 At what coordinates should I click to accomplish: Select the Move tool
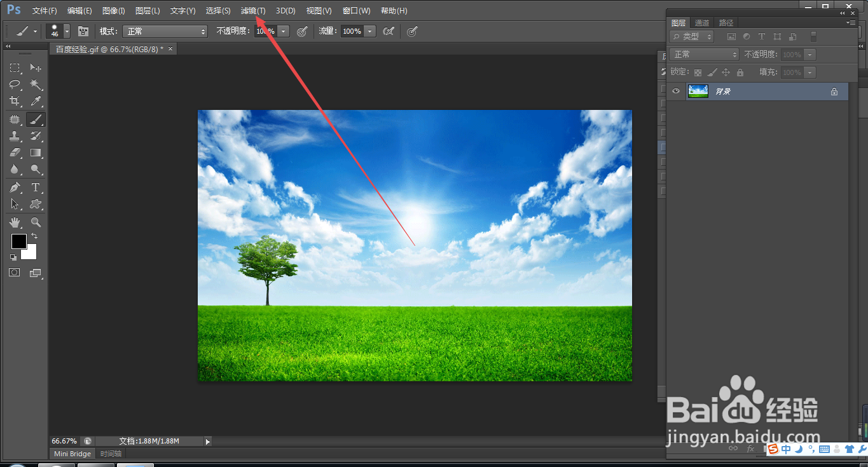point(36,68)
